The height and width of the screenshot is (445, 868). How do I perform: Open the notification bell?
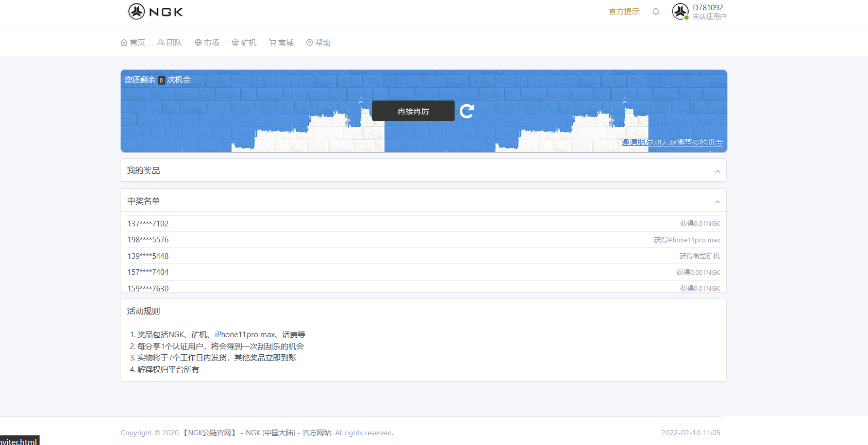(656, 12)
